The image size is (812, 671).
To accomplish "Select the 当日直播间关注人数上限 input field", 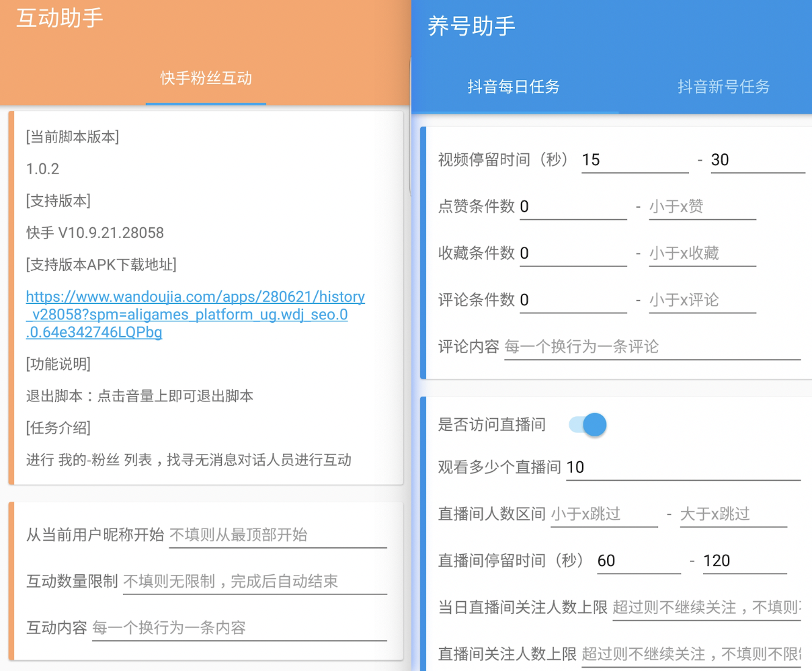I will [x=706, y=607].
